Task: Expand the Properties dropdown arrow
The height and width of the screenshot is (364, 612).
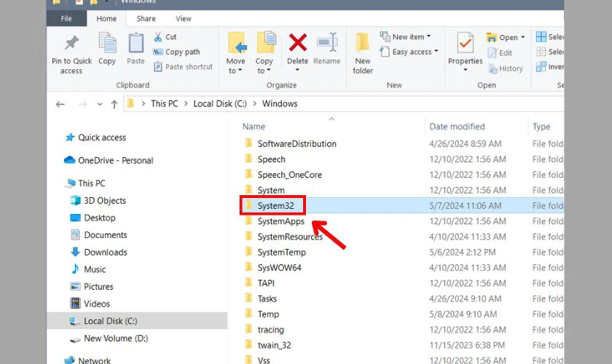Action: point(466,70)
